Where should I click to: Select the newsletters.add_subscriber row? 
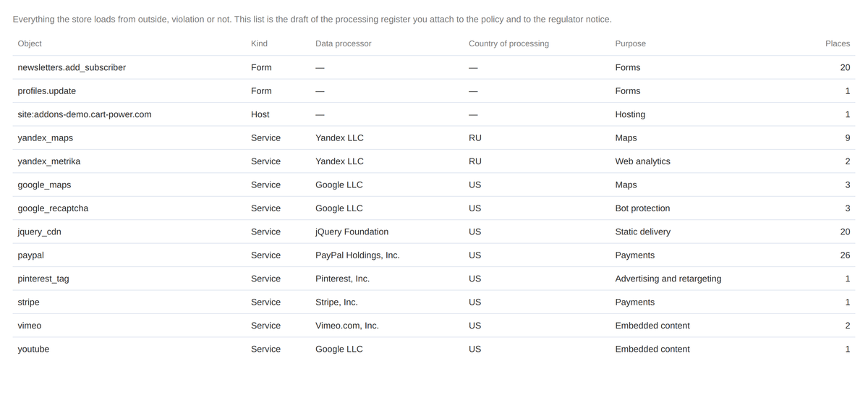[x=434, y=67]
